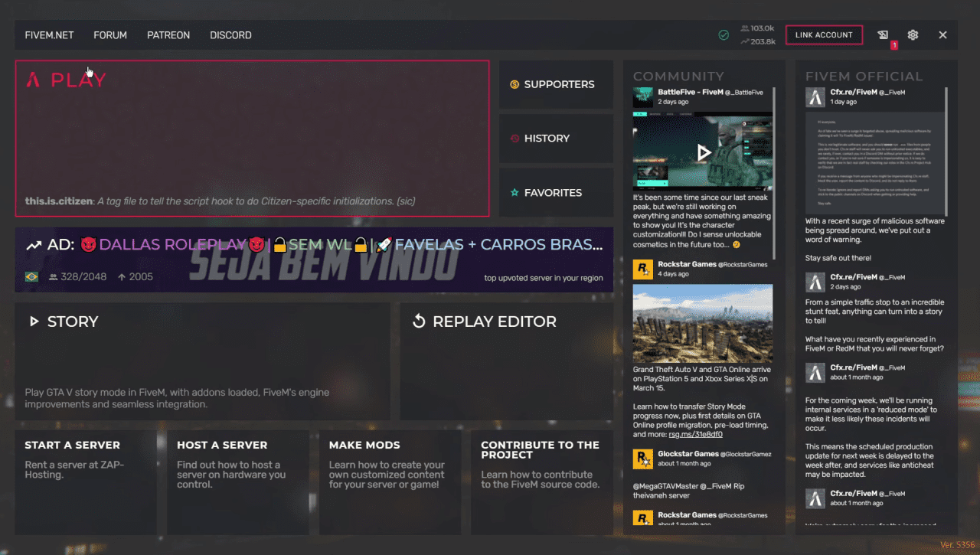Play the BattleFive video thumbnail
The width and height of the screenshot is (980, 555).
[703, 152]
